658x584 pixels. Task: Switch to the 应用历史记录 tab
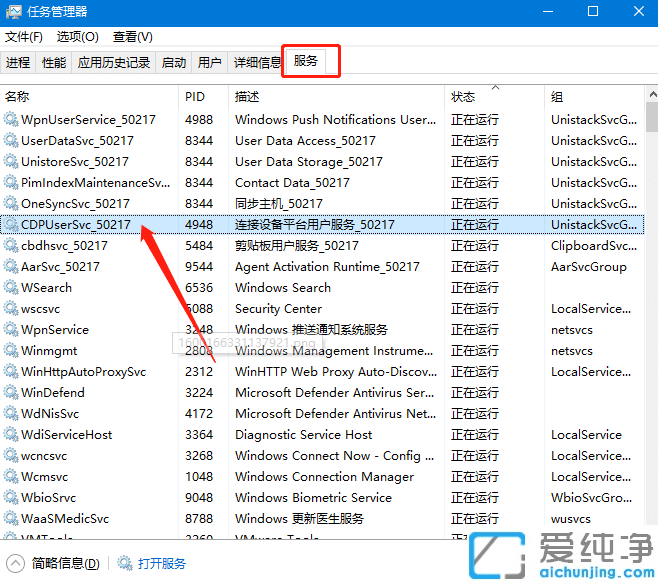114,63
